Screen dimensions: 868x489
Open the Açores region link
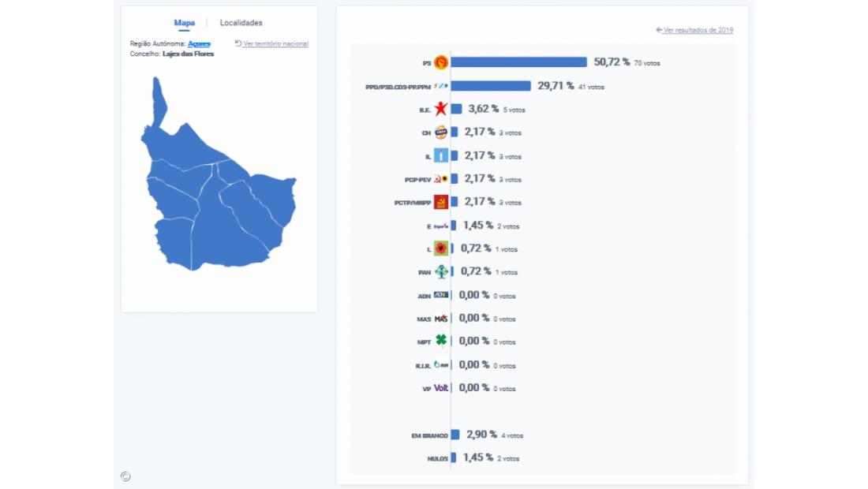tap(199, 44)
